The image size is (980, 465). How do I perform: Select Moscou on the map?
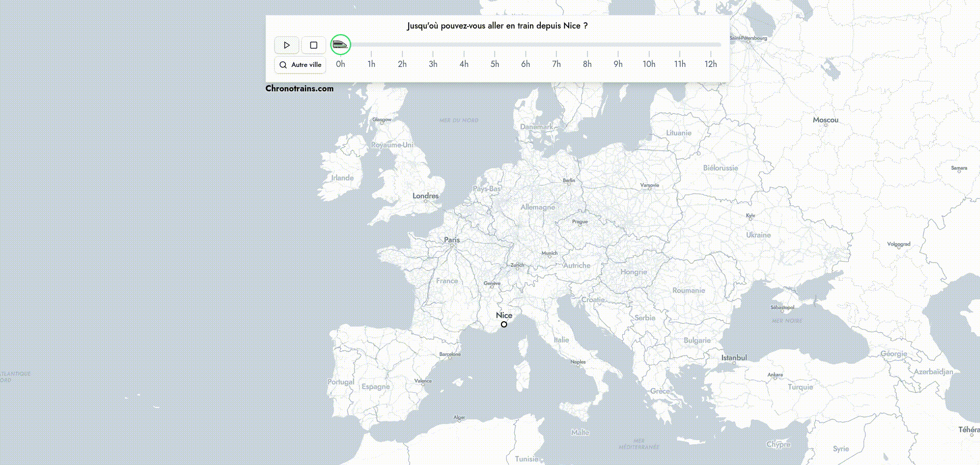pyautogui.click(x=825, y=120)
